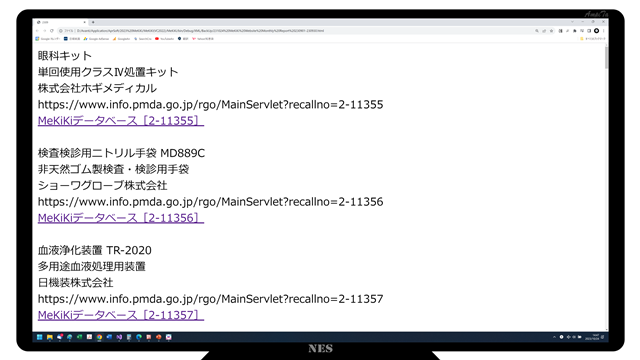640x360 pixels.
Task: Open MeKiKiデータベース [2-11357] link
Action: tap(121, 315)
